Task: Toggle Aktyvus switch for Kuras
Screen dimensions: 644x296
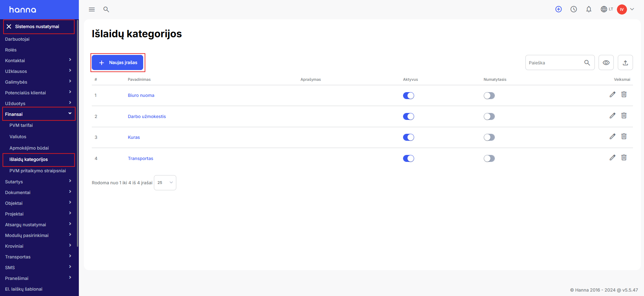Action: pyautogui.click(x=408, y=137)
